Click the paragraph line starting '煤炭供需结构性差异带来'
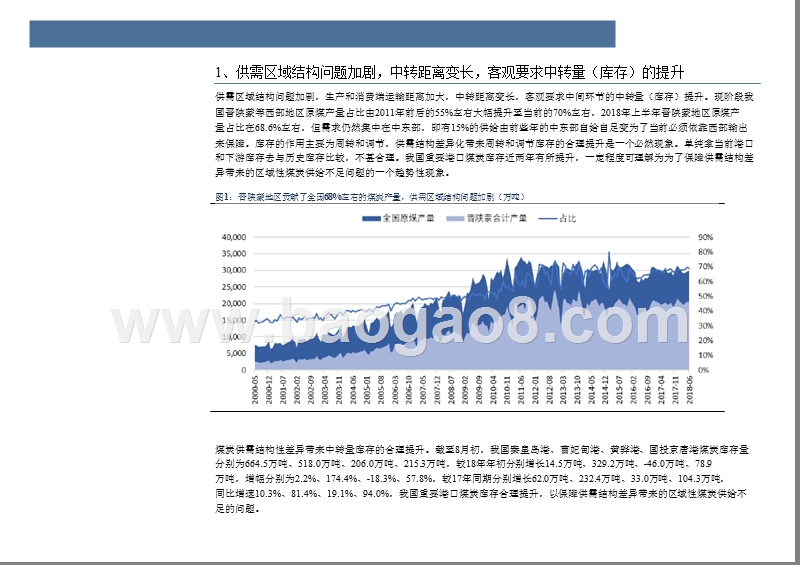The height and width of the screenshot is (565, 800). pos(482,450)
